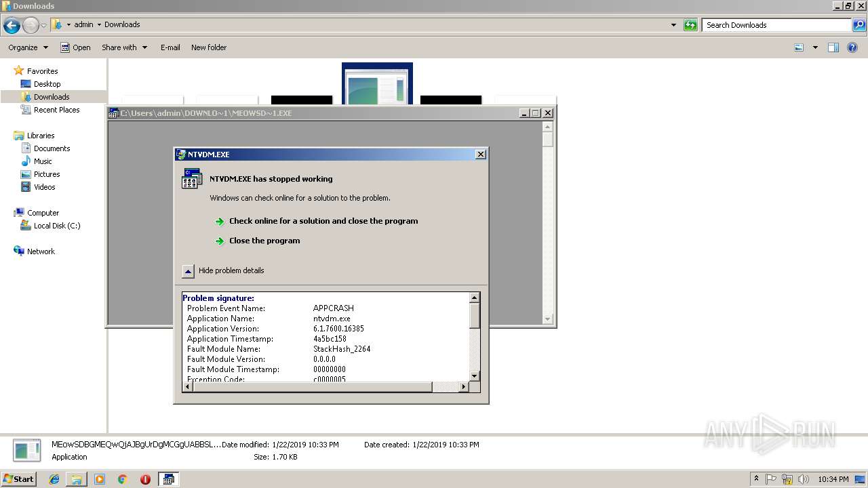Open the Music library
Viewport: 868px width, 488px height.
click(x=43, y=161)
